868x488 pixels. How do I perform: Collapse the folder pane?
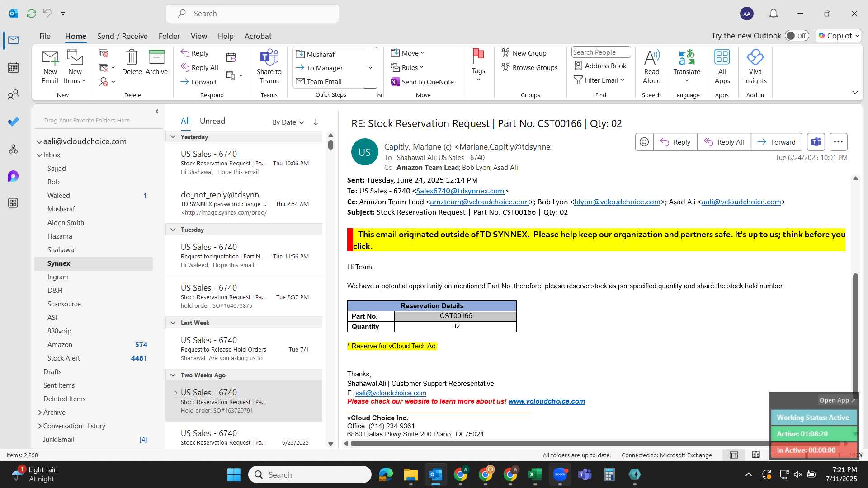click(x=157, y=111)
